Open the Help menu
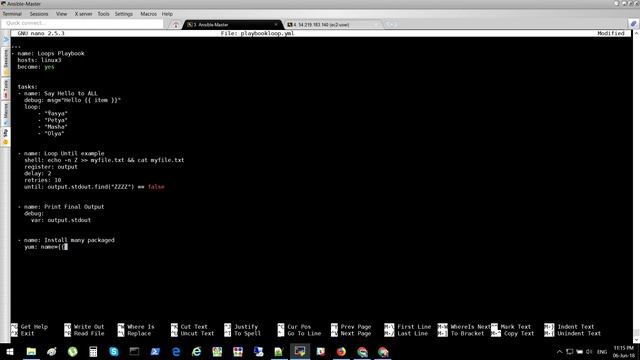This screenshot has height=360, width=640. [x=167, y=14]
